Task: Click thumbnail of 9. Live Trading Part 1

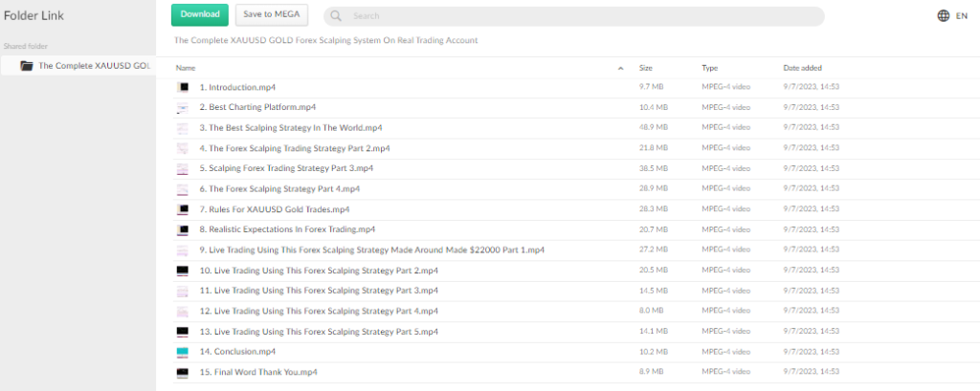Action: coord(183,250)
